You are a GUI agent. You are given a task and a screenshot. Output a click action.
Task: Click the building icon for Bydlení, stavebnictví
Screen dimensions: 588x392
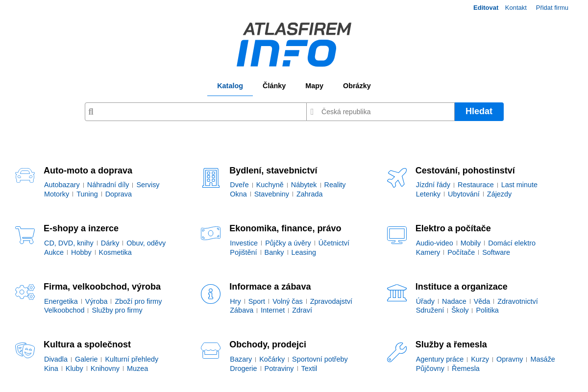211,177
